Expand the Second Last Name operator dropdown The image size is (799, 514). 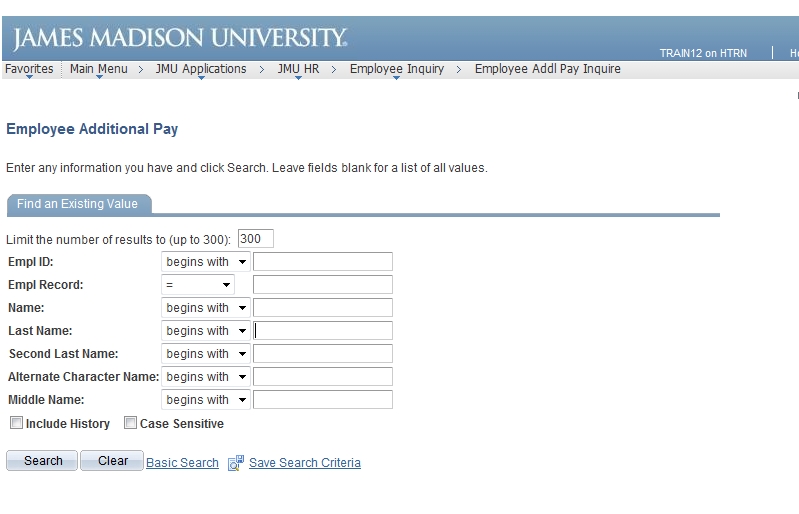tap(206, 354)
